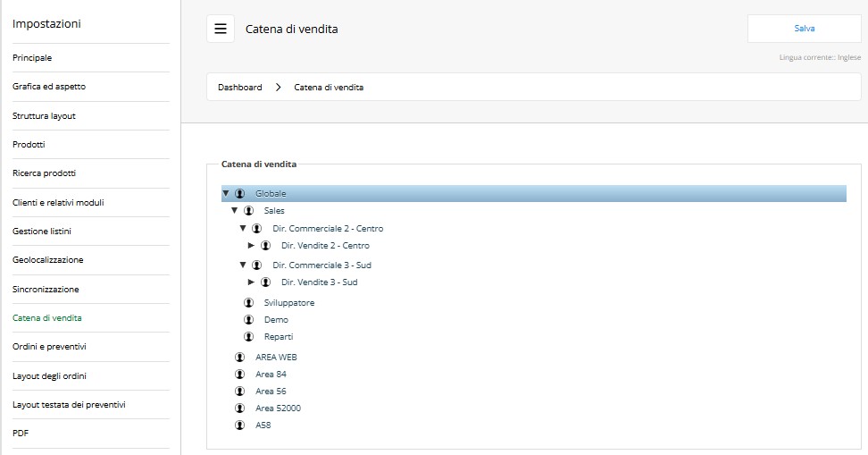The width and height of the screenshot is (868, 455).
Task: Select Dir. Commerciale 3 - Sud label
Action: click(321, 265)
